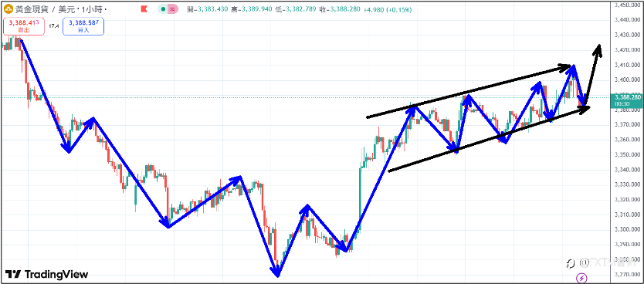Click the blue 3,388.587 buy button
The width and height of the screenshot is (644, 284).
[x=83, y=26]
